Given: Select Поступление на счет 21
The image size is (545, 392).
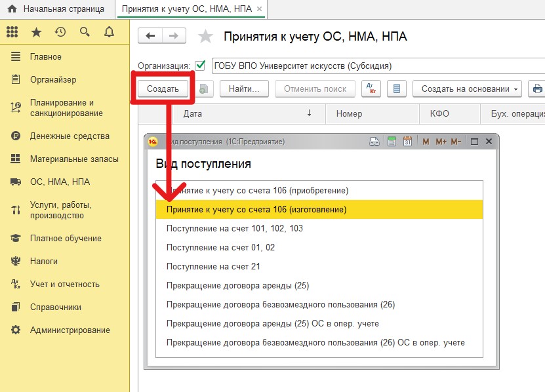Looking at the screenshot, I should [319, 267].
